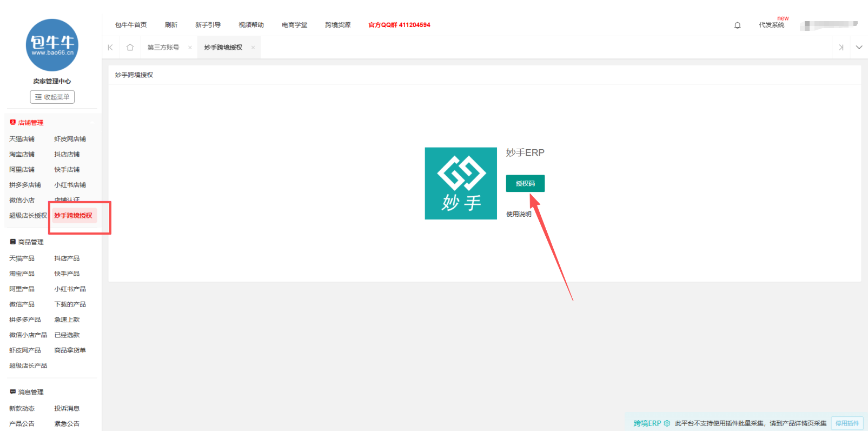Screen dimensions: 868x439
Task: Go to 快手产品 in the sidebar
Action: (x=67, y=274)
